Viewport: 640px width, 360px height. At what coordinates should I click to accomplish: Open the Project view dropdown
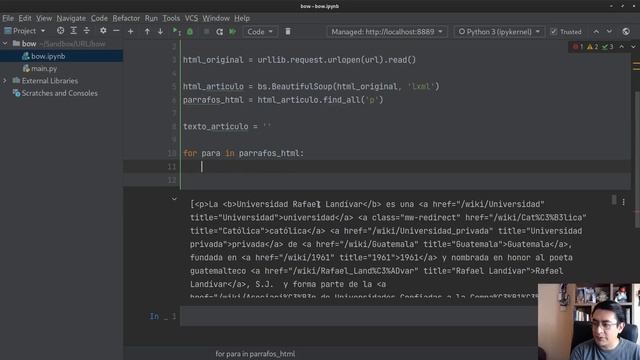pyautogui.click(x=24, y=31)
